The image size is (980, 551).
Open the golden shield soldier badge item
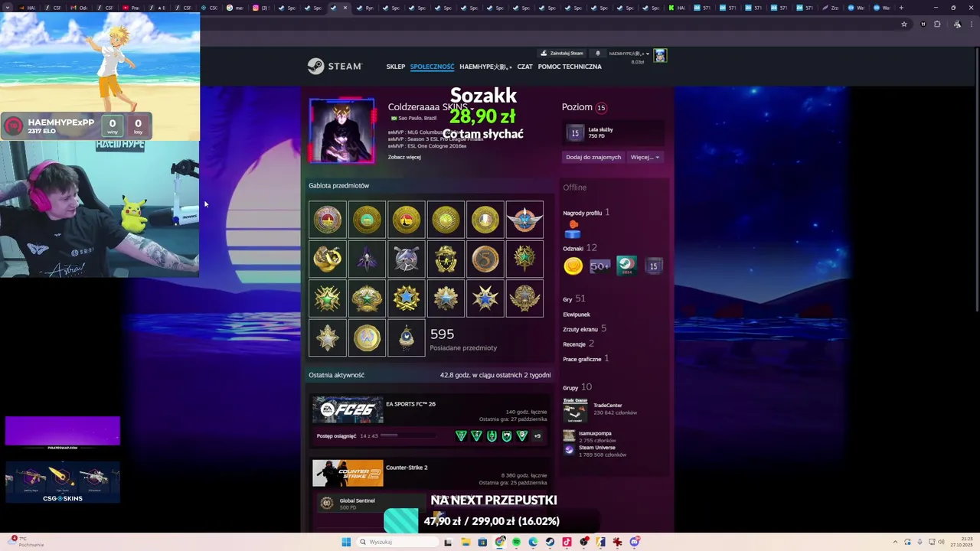point(446,259)
